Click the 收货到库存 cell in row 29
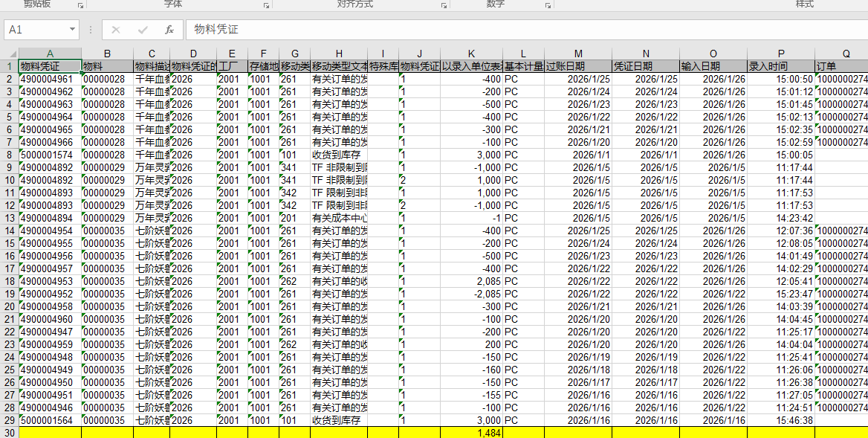 click(338, 420)
